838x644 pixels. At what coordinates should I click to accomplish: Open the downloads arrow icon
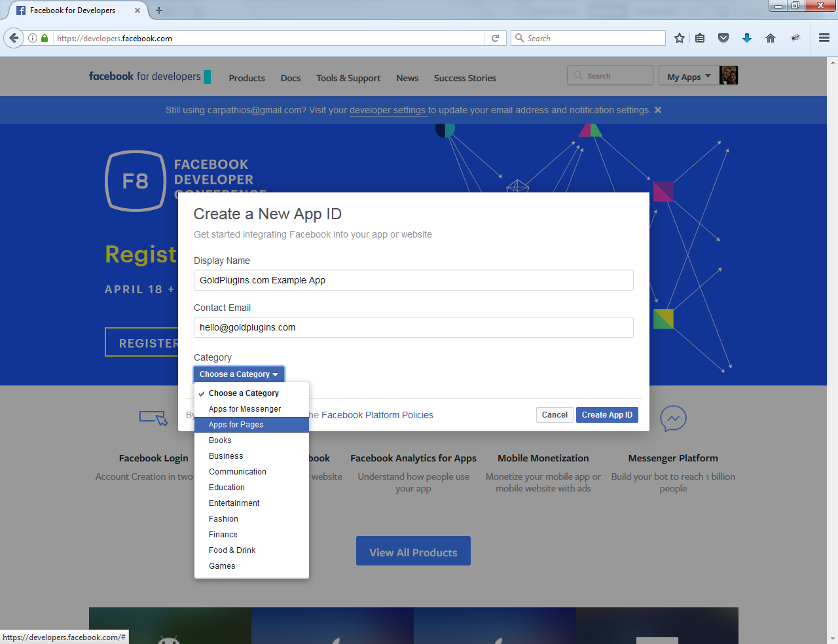click(747, 38)
